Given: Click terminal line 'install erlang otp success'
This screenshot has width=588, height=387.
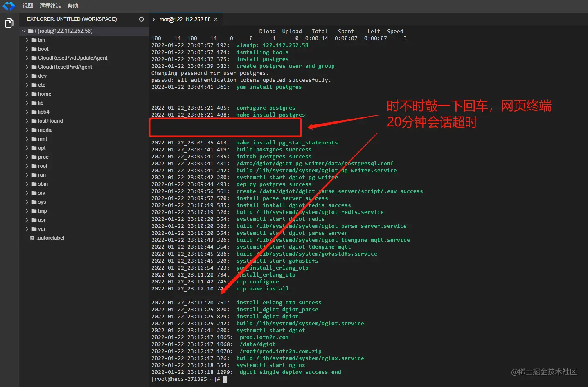Looking at the screenshot, I should 279,303.
